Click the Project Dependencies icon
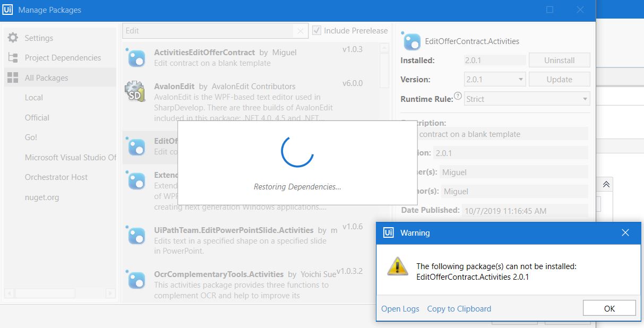Screen dimensions: 644x328 (13, 57)
